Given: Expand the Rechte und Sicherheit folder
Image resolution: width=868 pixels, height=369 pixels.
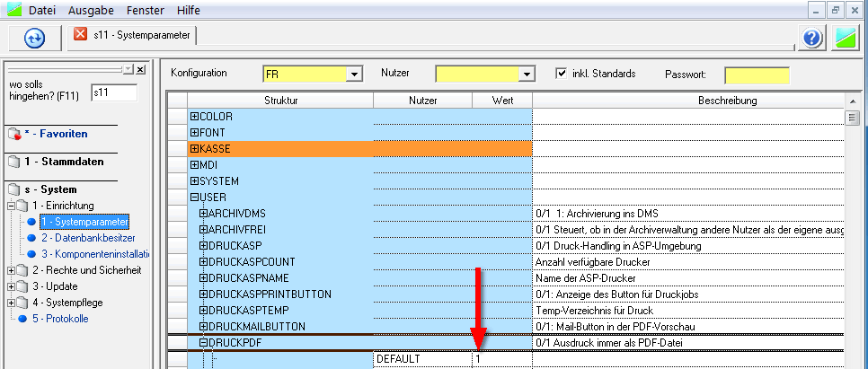Looking at the screenshot, I should (11, 270).
